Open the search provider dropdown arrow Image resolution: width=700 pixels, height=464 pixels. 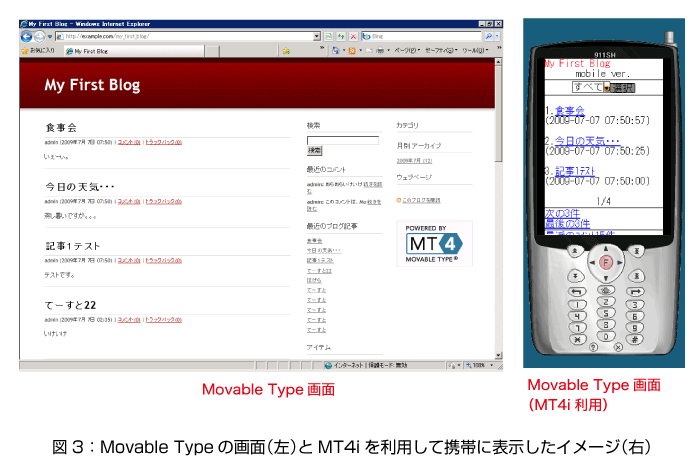coord(497,37)
